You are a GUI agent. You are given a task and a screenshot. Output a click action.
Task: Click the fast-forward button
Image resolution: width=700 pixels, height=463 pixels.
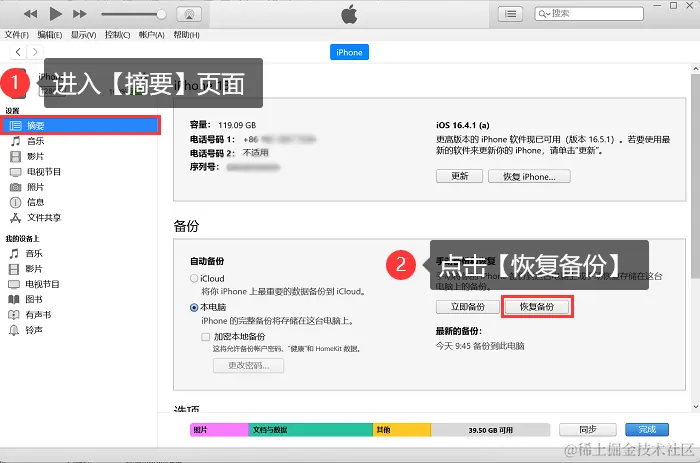click(80, 14)
